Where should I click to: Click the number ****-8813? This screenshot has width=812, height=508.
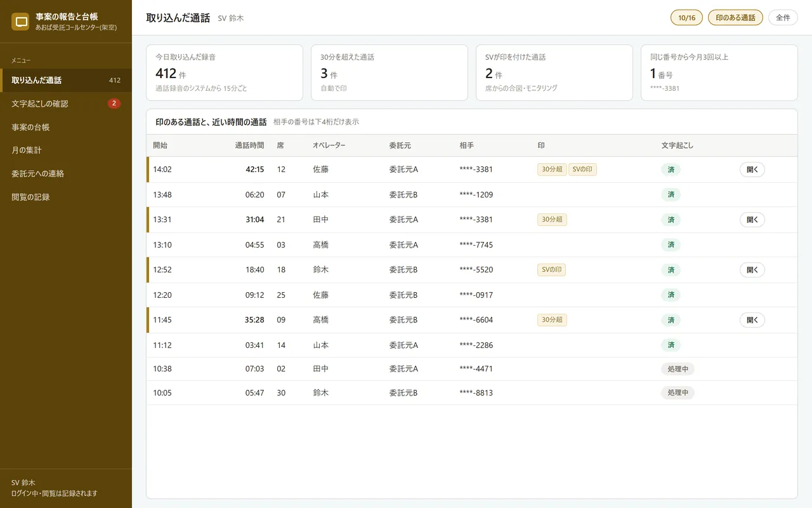coord(476,393)
